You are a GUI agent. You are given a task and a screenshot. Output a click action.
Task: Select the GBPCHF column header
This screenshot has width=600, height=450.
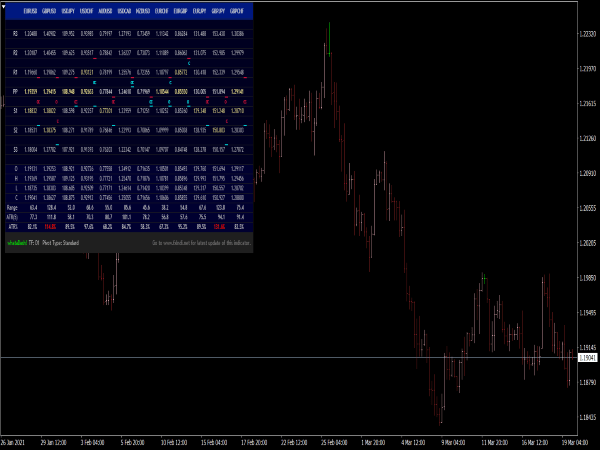(237, 11)
